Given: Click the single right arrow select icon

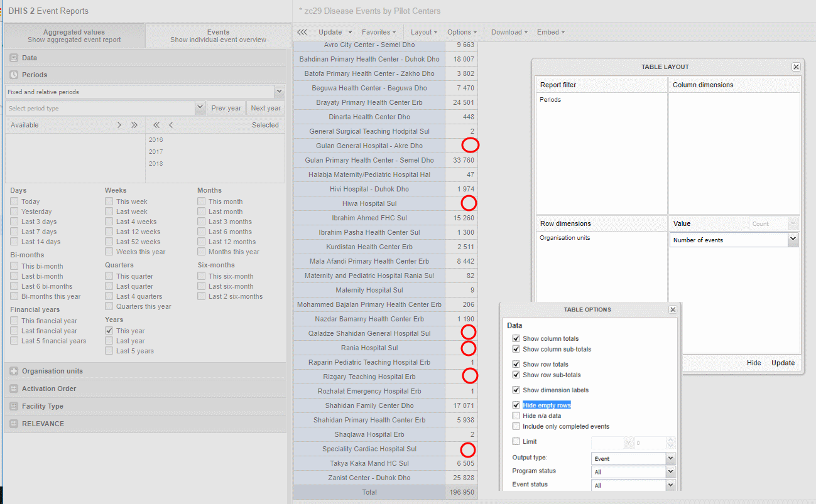Looking at the screenshot, I should point(119,125).
